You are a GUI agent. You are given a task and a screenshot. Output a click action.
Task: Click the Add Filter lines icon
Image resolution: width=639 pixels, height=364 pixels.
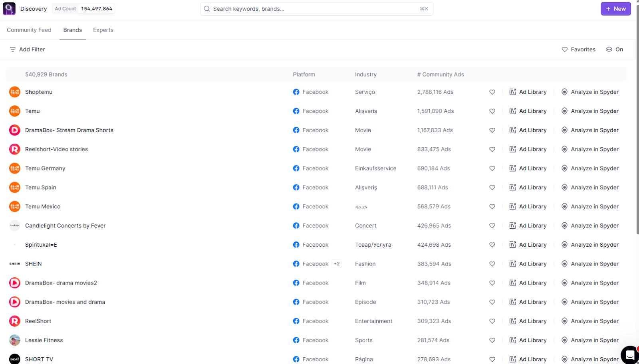coord(13,49)
